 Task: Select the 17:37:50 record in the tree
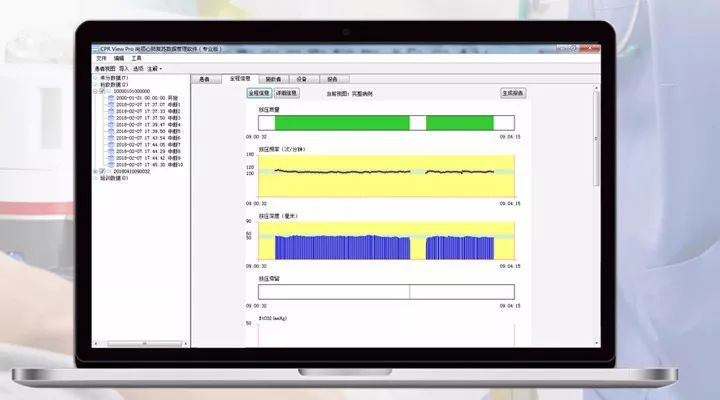pyautogui.click(x=142, y=117)
